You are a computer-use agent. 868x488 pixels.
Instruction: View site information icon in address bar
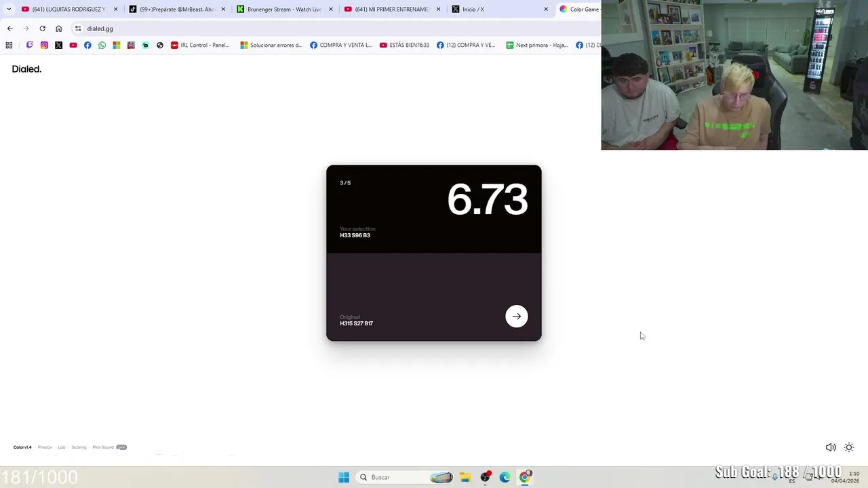[x=78, y=28]
